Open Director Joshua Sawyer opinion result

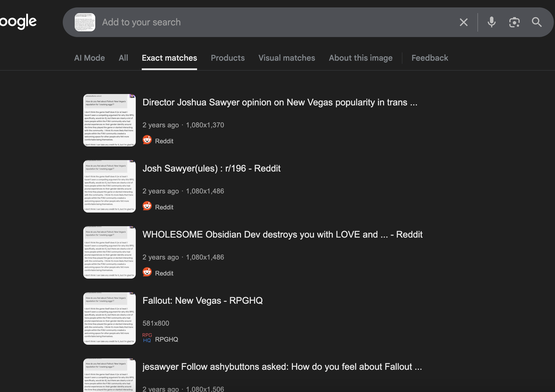[x=279, y=102]
